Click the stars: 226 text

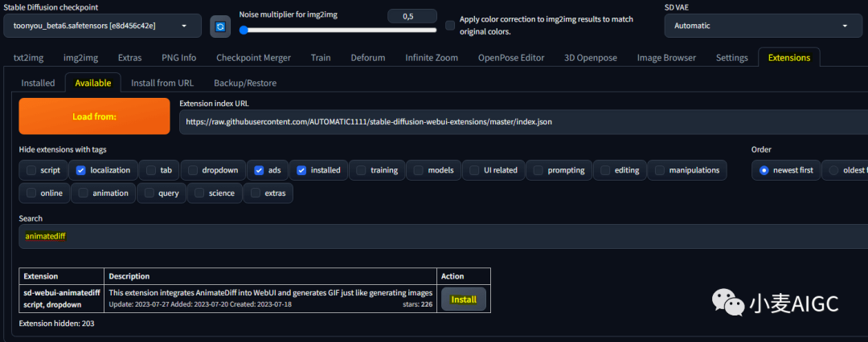(417, 305)
